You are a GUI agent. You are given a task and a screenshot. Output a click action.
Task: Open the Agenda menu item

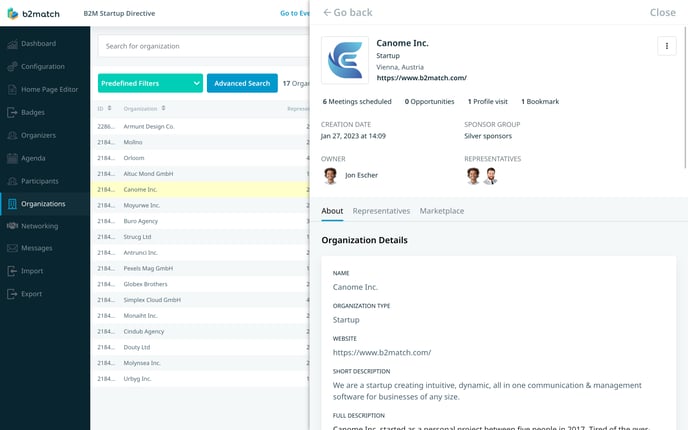coord(45,158)
